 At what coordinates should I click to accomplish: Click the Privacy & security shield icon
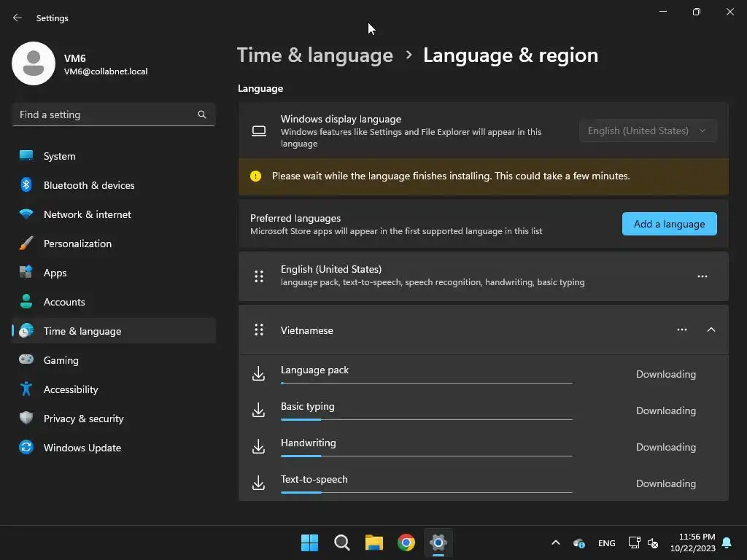pos(26,418)
